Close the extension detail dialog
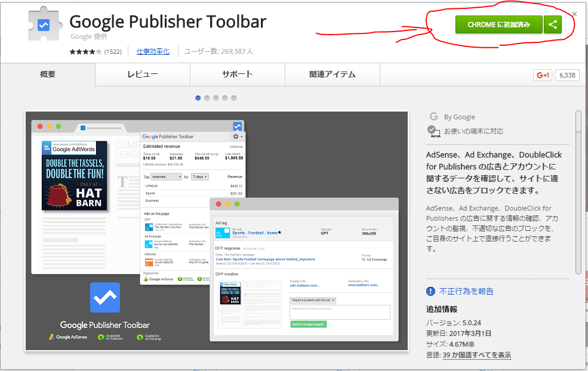The image size is (588, 371). point(574,14)
